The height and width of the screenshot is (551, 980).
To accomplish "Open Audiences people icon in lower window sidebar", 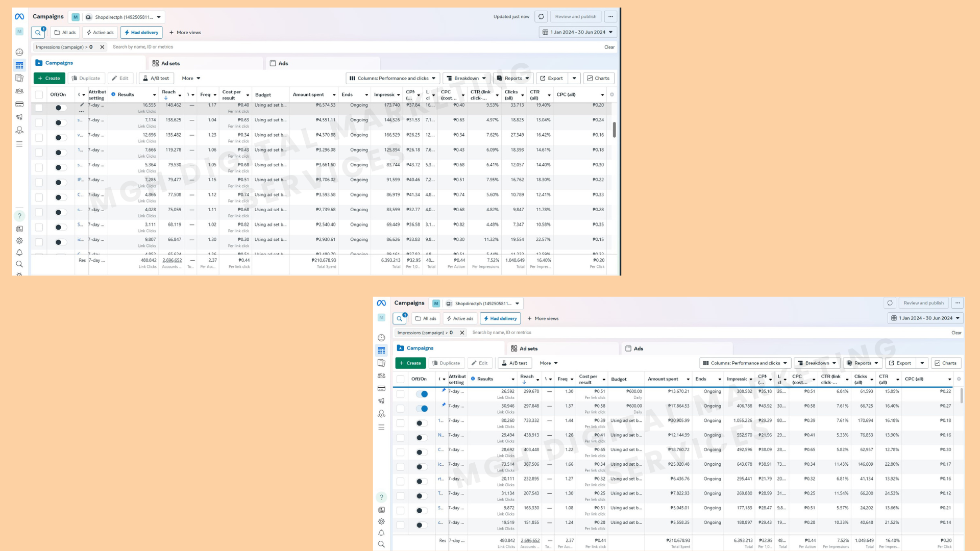I will point(381,375).
